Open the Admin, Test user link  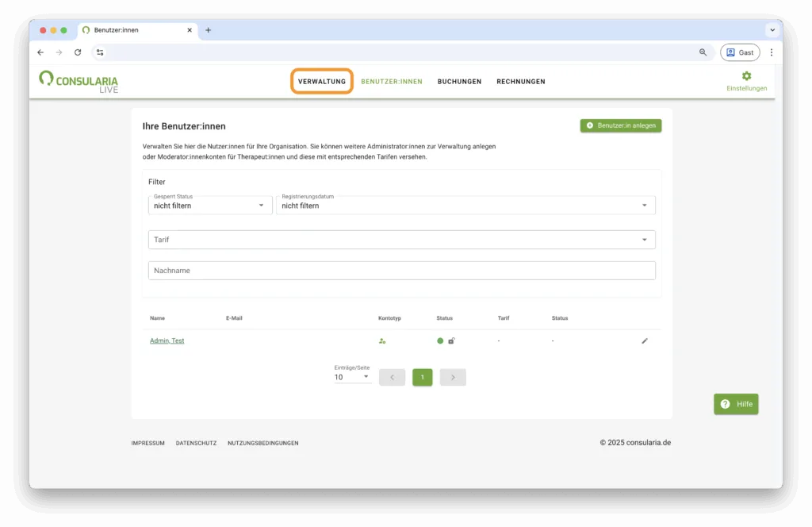[167, 340]
